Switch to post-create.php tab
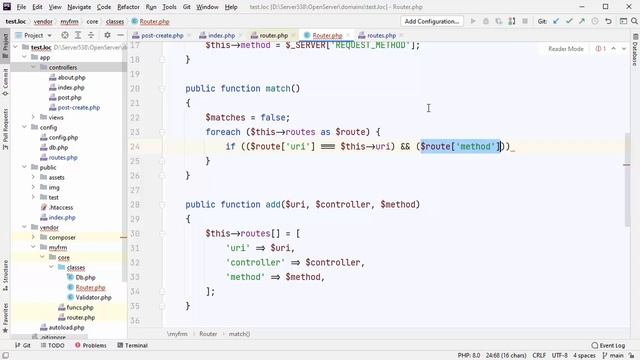Viewport: 640px width, 360px height. tap(162, 36)
